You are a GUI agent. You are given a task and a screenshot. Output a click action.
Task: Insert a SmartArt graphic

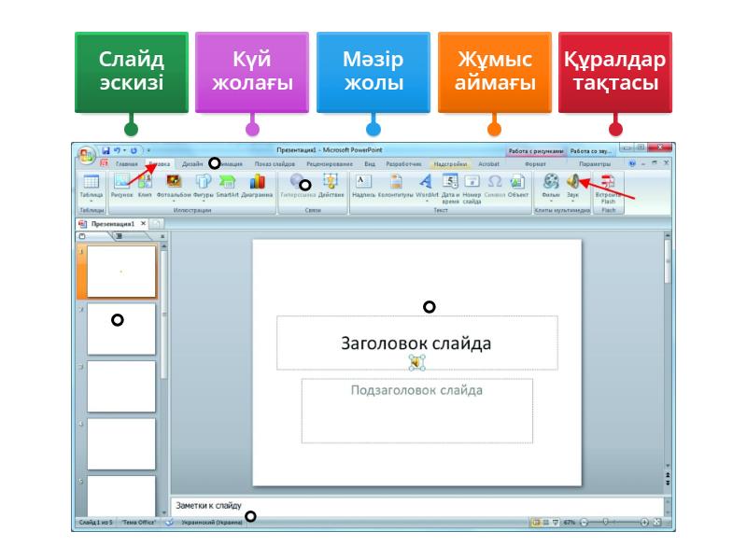pyautogui.click(x=227, y=185)
